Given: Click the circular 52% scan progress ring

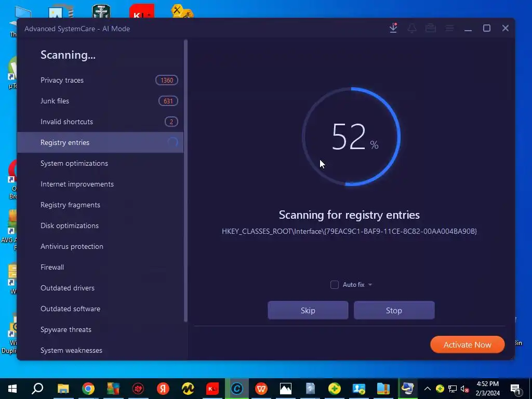Looking at the screenshot, I should click(x=351, y=137).
